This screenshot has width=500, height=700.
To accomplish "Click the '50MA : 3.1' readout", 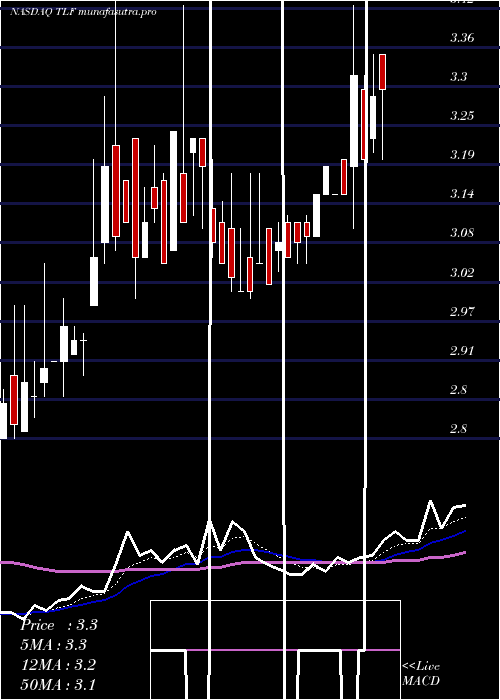I will [x=58, y=685].
